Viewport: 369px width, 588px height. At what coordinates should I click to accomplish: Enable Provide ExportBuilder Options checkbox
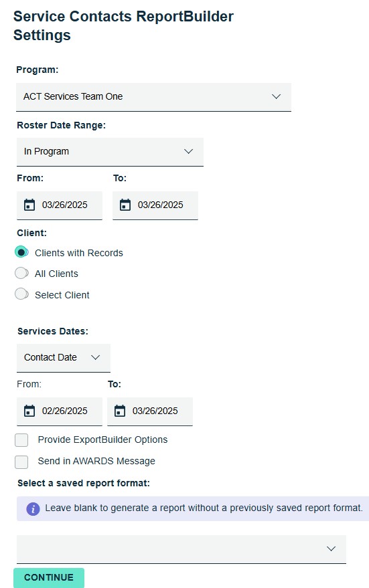point(21,440)
